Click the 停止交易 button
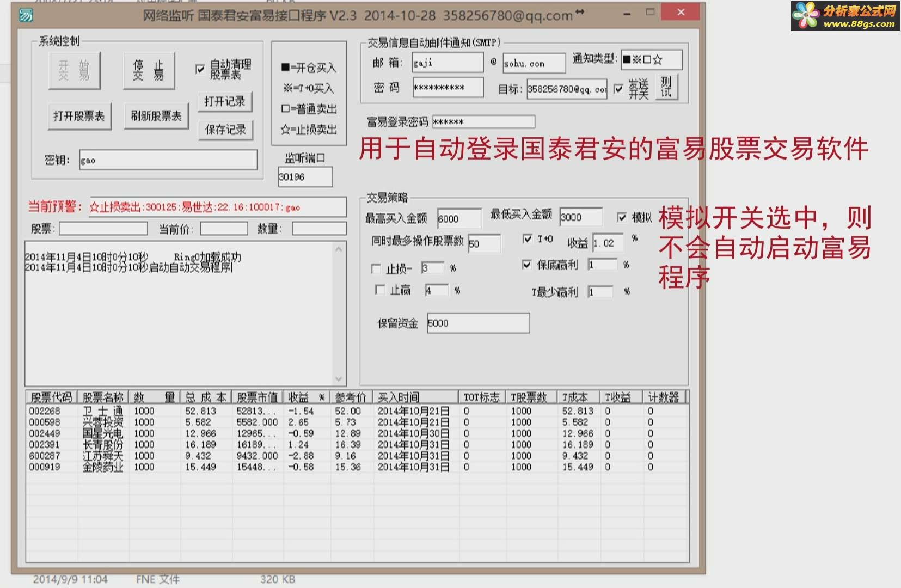Screen dimensions: 901x588 (149, 71)
